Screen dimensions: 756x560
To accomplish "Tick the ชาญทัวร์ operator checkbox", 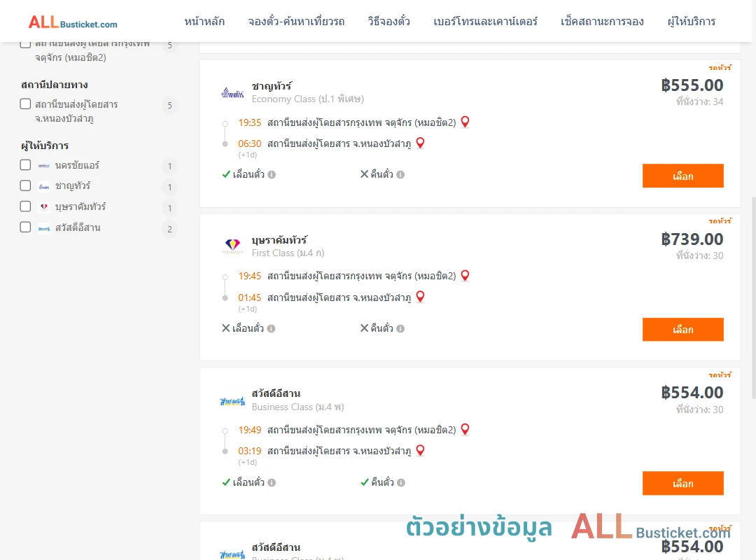I will (26, 185).
